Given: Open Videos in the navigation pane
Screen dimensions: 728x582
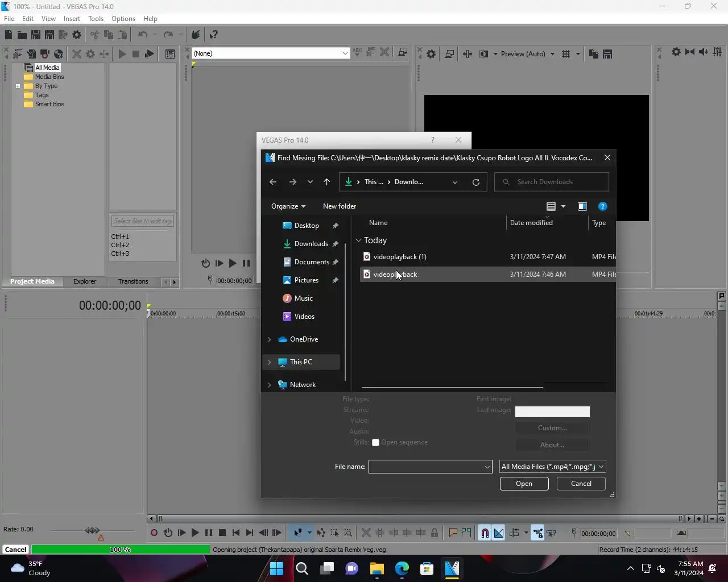Looking at the screenshot, I should [304, 317].
